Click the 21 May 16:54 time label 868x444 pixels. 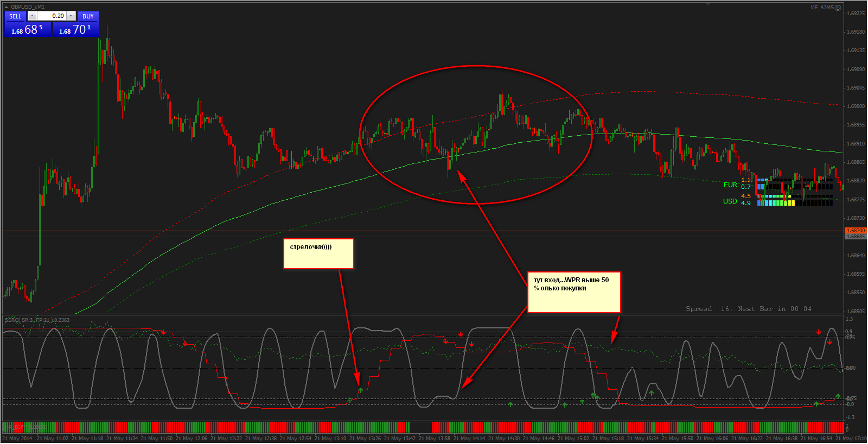(x=816, y=439)
